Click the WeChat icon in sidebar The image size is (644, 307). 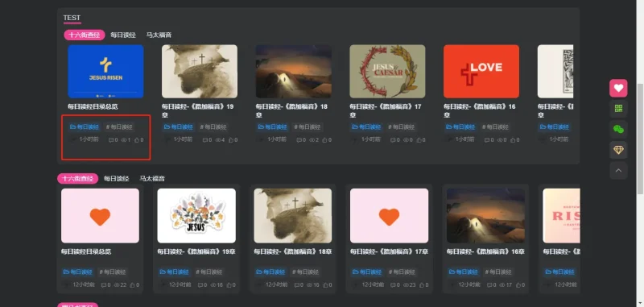pyautogui.click(x=618, y=130)
